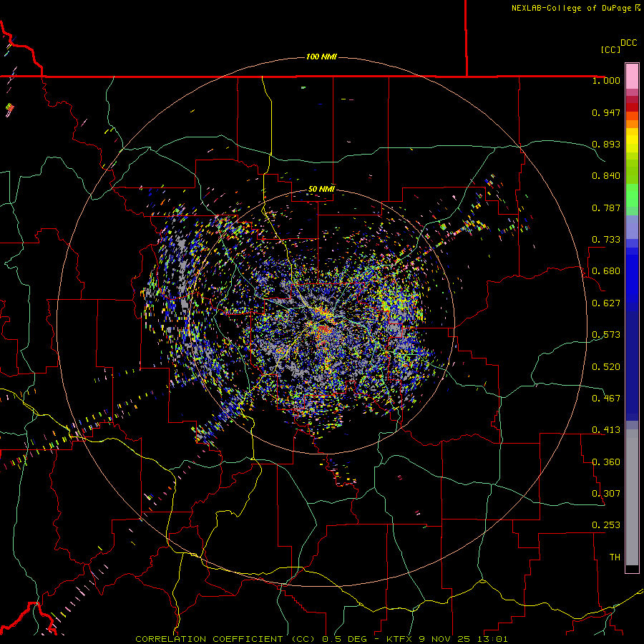
Task: Click the 100 NMI range ring label
Action: 321,57
